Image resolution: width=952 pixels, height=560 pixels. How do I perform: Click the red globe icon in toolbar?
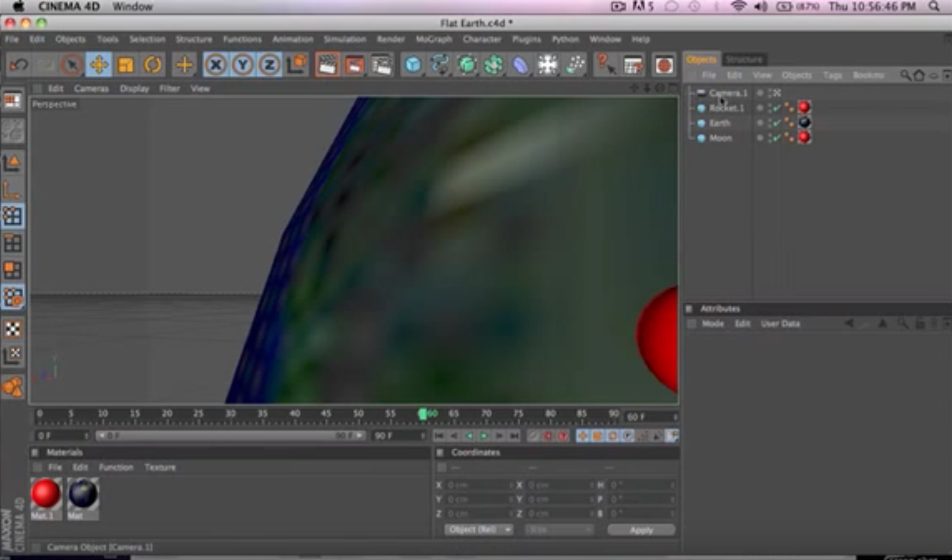point(664,65)
